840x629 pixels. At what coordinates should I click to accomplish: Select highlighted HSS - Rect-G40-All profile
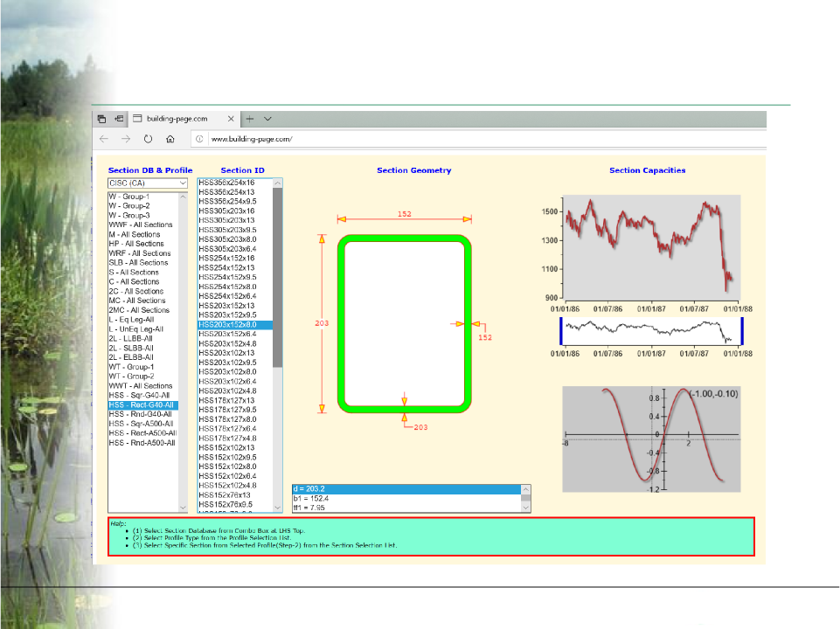coord(143,405)
